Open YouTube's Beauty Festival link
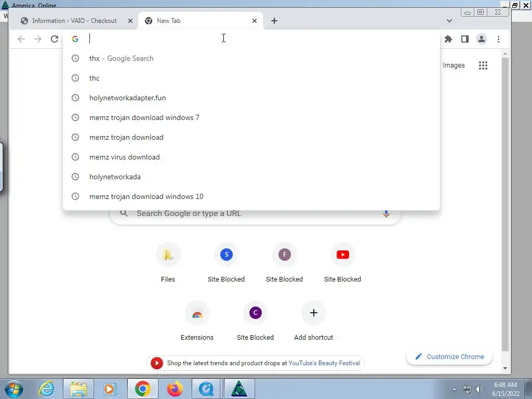This screenshot has width=532, height=399. coord(324,363)
